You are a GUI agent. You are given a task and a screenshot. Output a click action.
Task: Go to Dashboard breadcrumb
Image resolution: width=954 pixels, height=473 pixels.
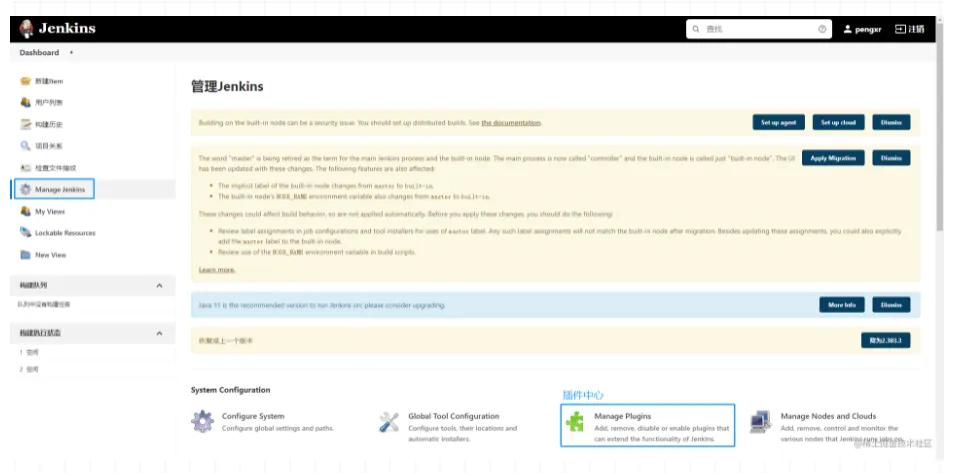pos(39,52)
